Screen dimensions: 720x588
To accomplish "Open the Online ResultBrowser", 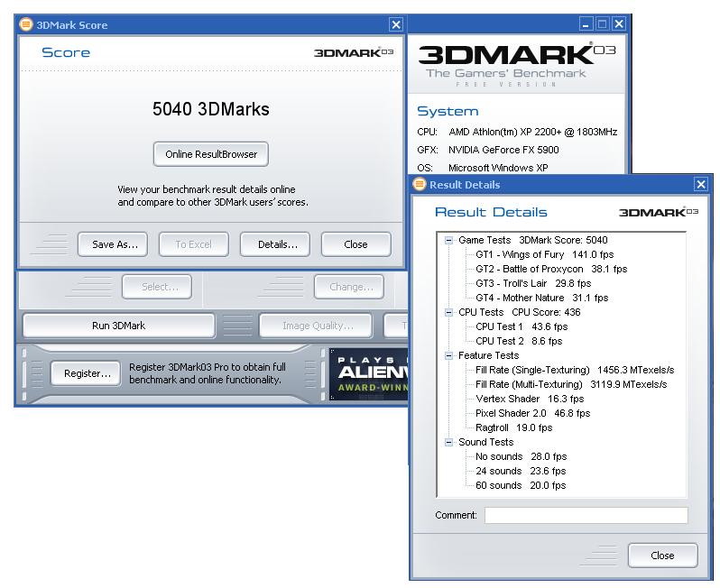I will [211, 154].
